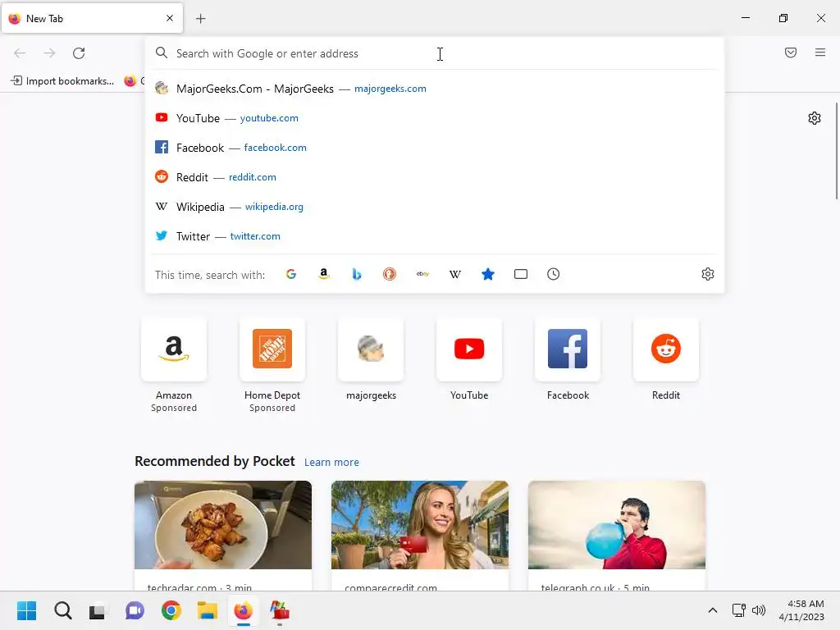This screenshot has width=840, height=630.
Task: Search with Wikipedia one-off icon
Action: [x=454, y=274]
